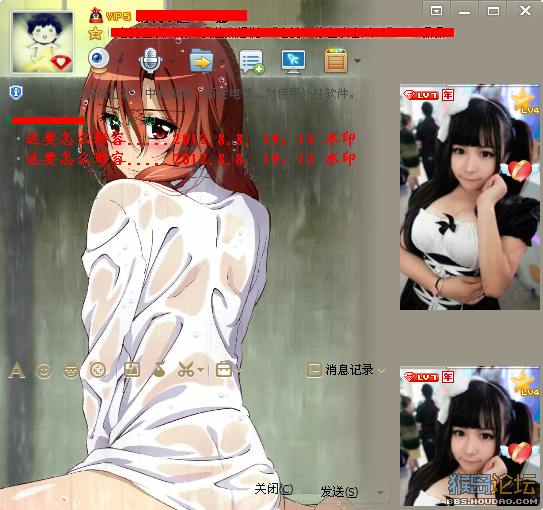Expand the applications box dropdown arrow
The height and width of the screenshot is (510, 543).
click(x=357, y=61)
